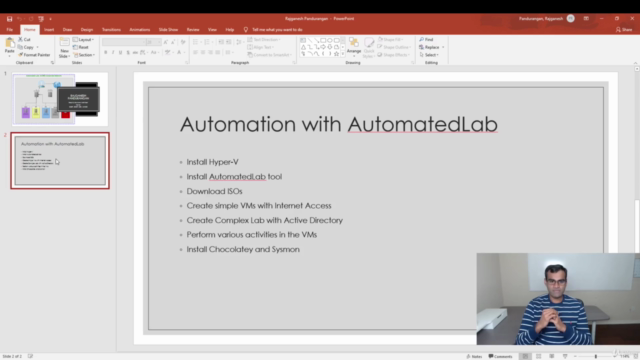This screenshot has width=640, height=360.
Task: Adjust the zoom slider
Action: point(596,356)
